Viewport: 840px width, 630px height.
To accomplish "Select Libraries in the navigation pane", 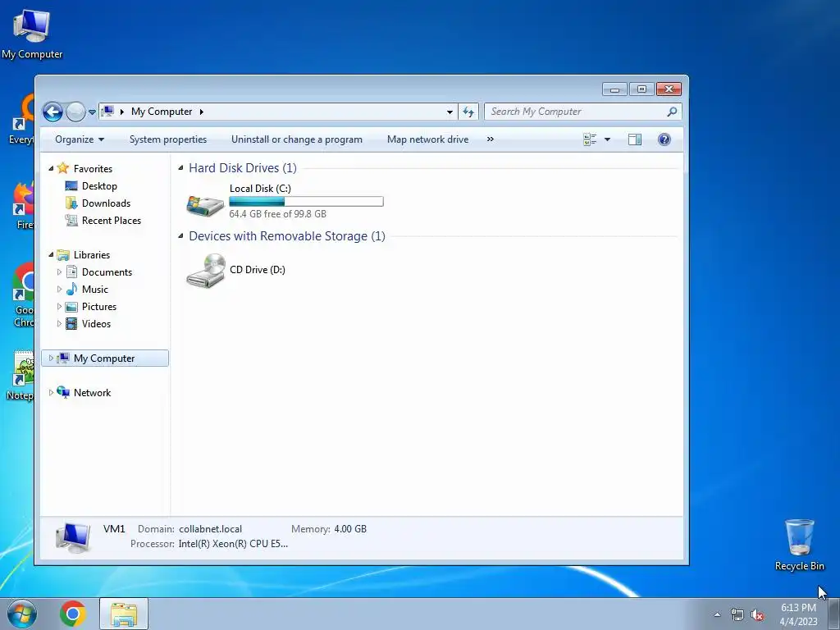I will (92, 255).
